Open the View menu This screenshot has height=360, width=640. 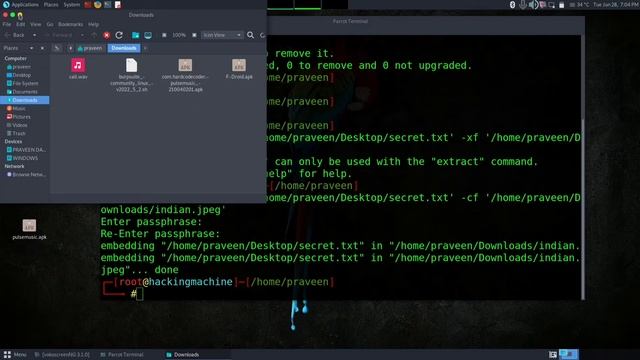coord(36,24)
